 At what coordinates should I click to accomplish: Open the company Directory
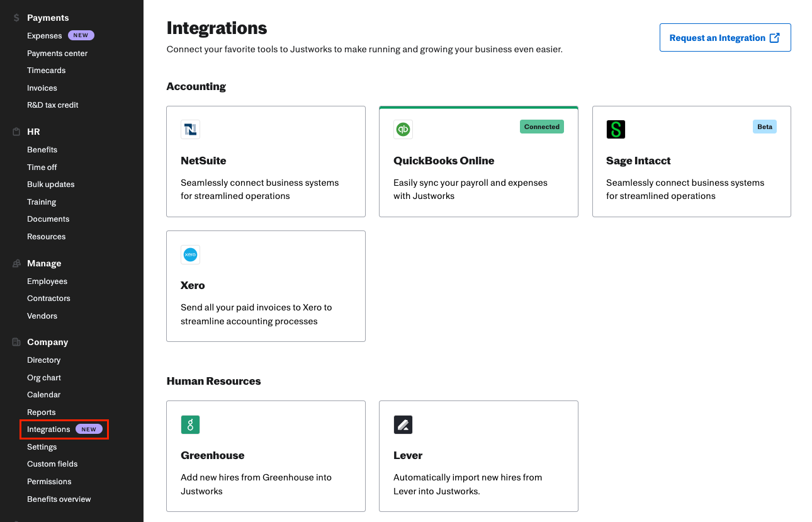[44, 360]
